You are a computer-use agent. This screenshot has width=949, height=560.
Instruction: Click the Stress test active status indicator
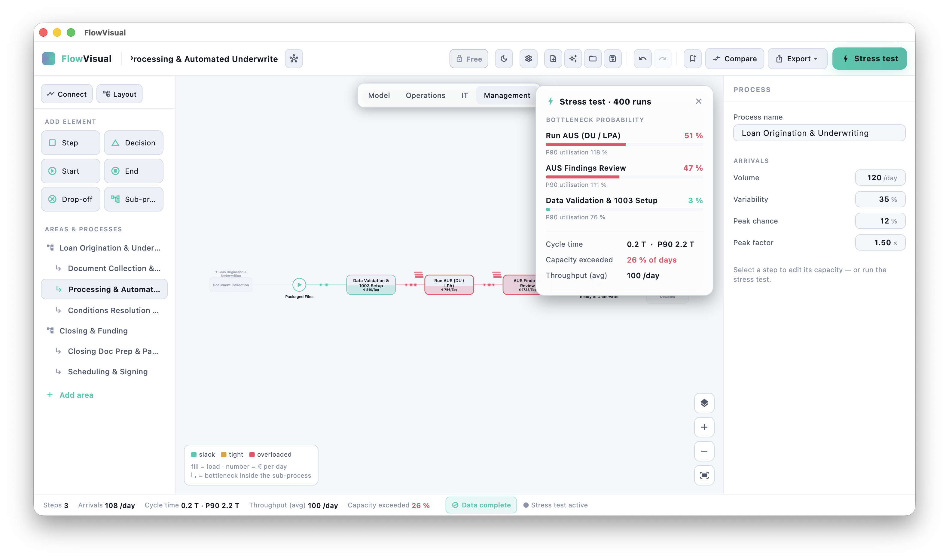tap(555, 505)
